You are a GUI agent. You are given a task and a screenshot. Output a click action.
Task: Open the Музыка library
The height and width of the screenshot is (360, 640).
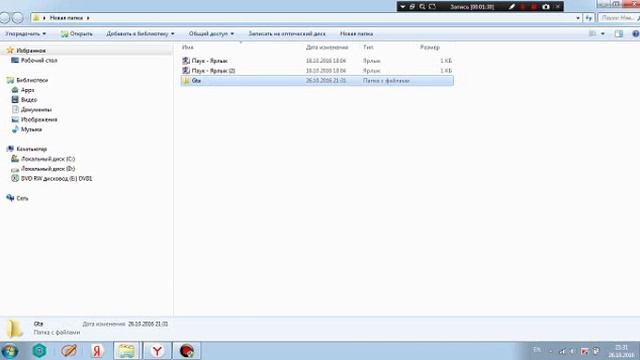coord(31,129)
